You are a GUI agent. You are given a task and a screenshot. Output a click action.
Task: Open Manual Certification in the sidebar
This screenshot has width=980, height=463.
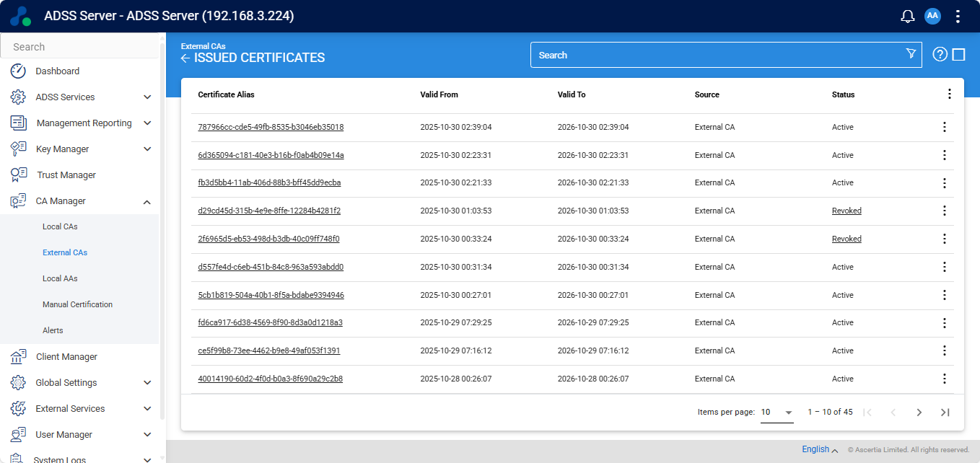[x=77, y=304]
